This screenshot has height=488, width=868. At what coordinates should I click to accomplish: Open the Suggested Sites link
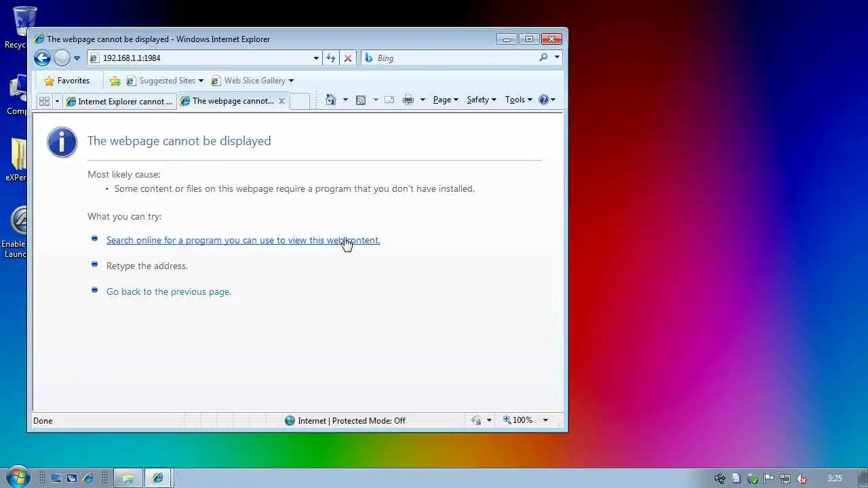[165, 81]
